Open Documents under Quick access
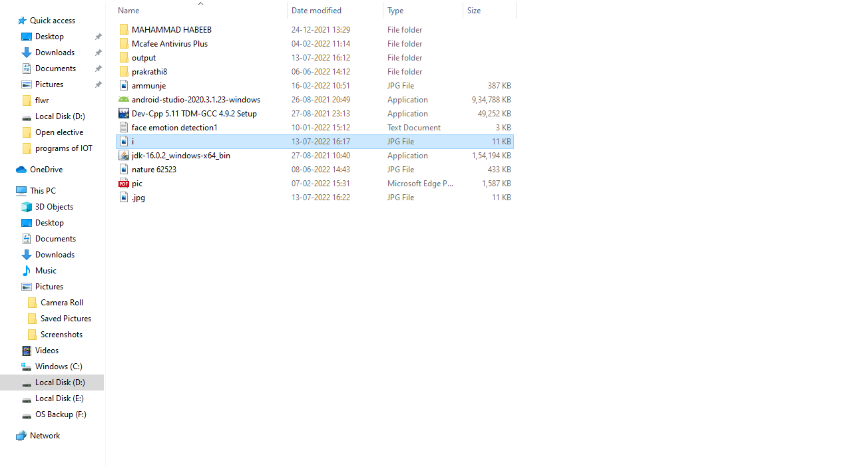The image size is (868, 467). [x=55, y=68]
